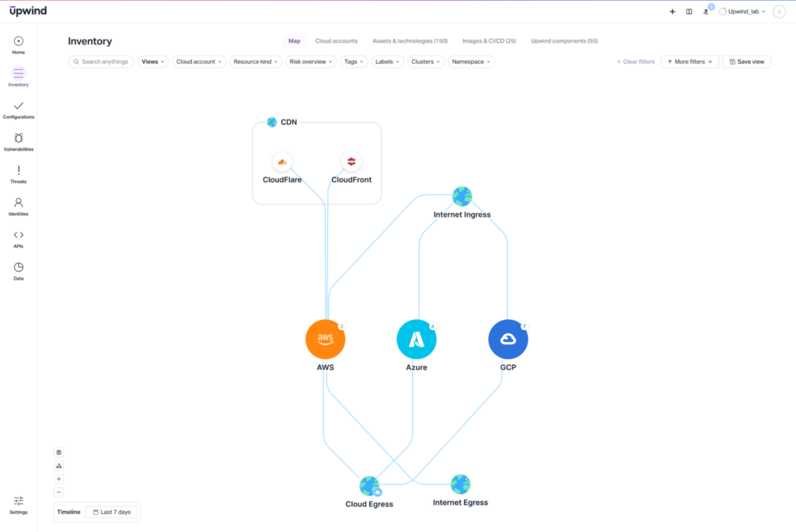The image size is (796, 532).
Task: Click the layers icon in map controls
Action: pos(59,452)
